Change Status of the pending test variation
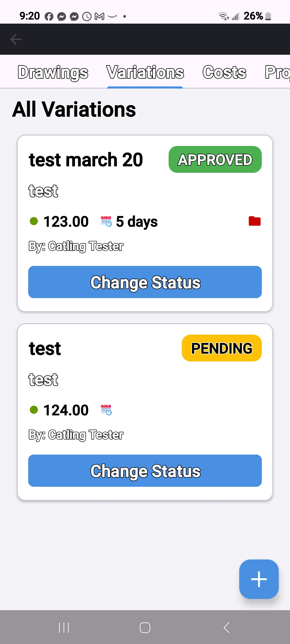 pyautogui.click(x=145, y=471)
